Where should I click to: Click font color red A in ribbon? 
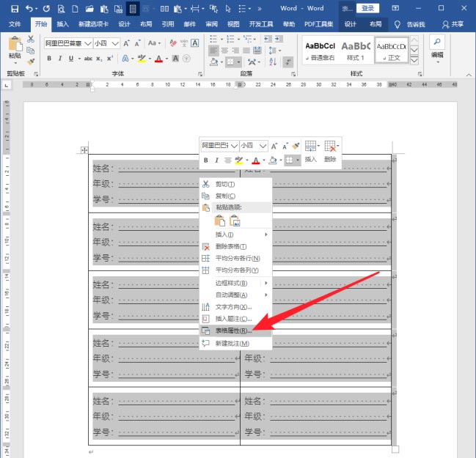coord(158,59)
